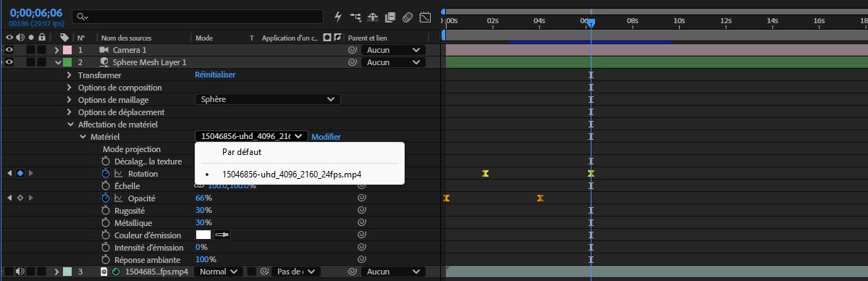The width and height of the screenshot is (868, 281).
Task: Click the Réponse ambiante stopwatch icon
Action: [x=106, y=259]
